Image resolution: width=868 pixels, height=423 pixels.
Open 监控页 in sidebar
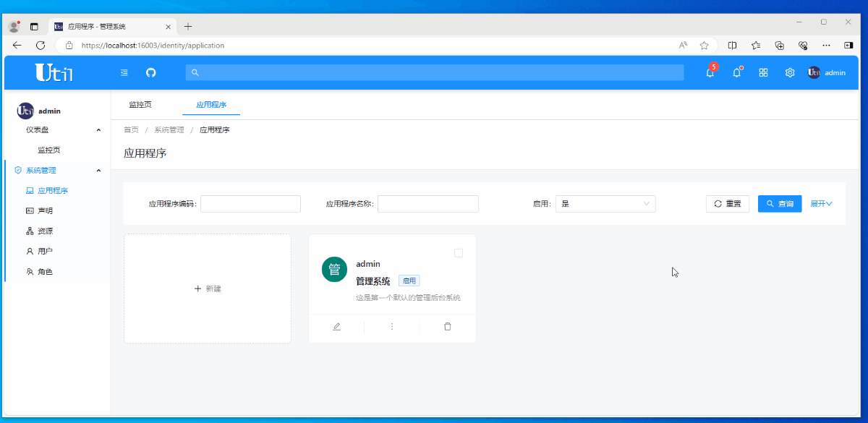click(49, 150)
